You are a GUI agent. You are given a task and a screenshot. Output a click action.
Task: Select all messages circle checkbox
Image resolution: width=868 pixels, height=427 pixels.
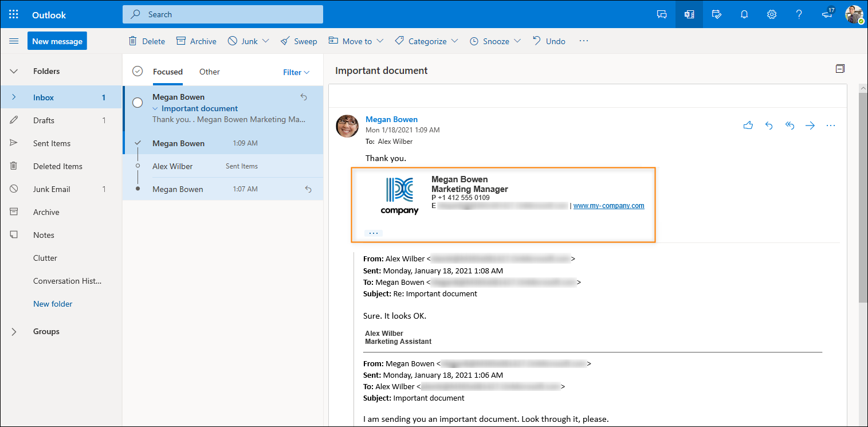click(138, 72)
